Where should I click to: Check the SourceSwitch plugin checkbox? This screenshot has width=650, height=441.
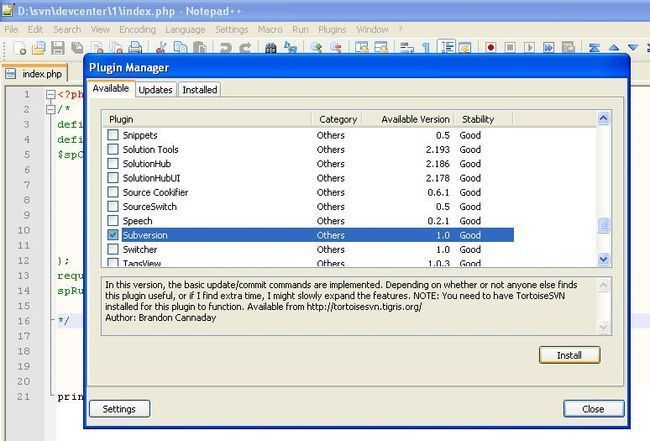(x=113, y=206)
